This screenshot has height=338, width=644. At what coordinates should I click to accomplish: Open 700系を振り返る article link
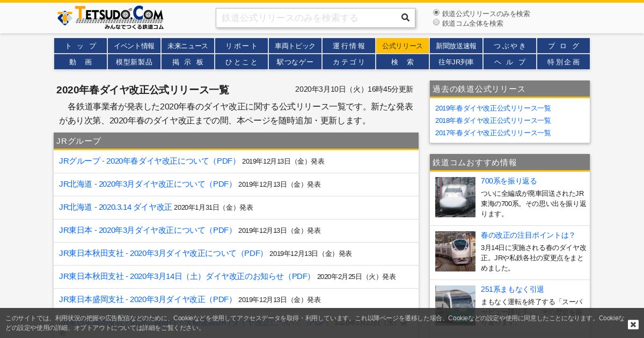[x=509, y=181]
